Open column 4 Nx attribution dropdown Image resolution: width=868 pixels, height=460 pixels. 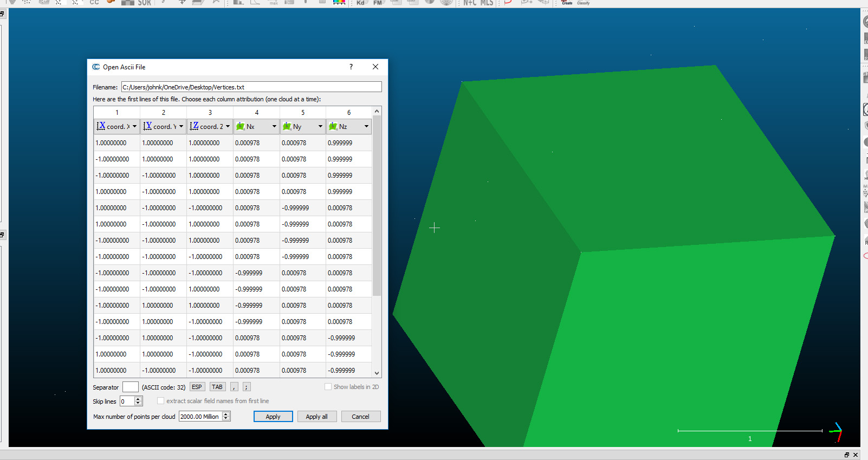click(x=256, y=126)
